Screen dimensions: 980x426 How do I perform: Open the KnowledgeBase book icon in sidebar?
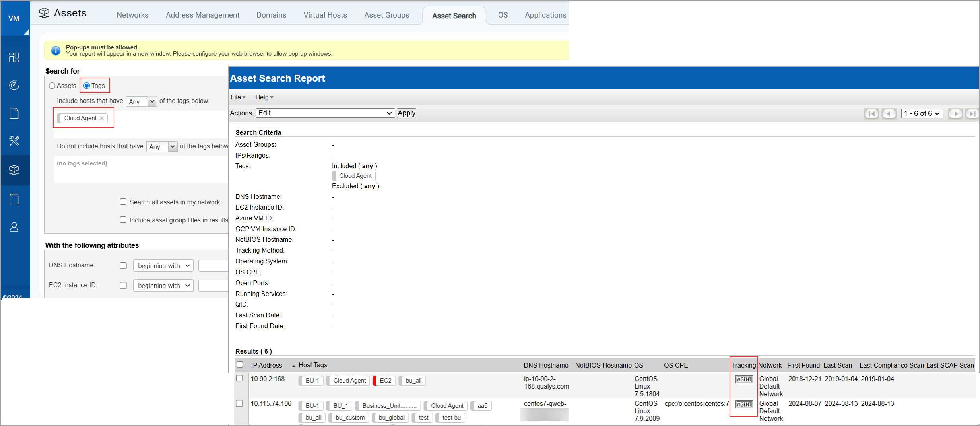tap(14, 199)
